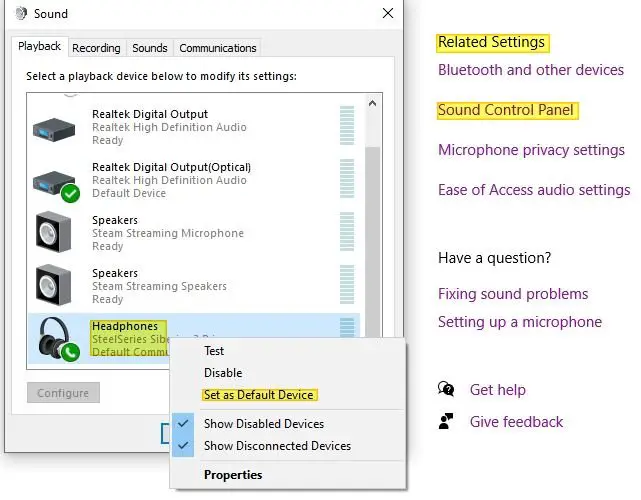Open Bluetooth and other devices link
The image size is (641, 500).
pos(530,70)
